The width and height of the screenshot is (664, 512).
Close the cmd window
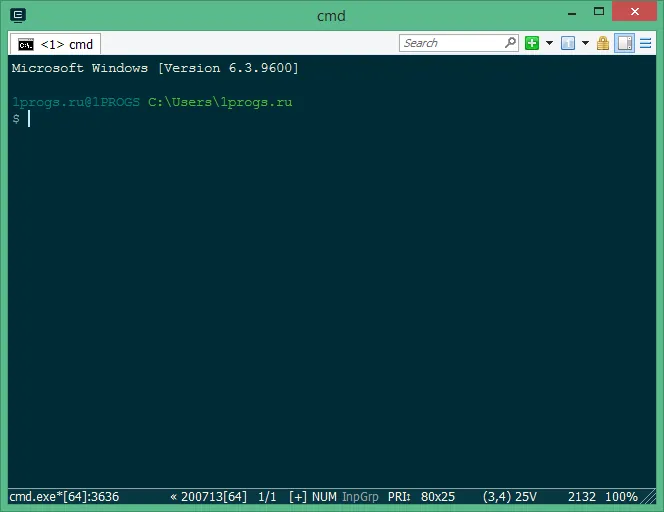pos(634,11)
